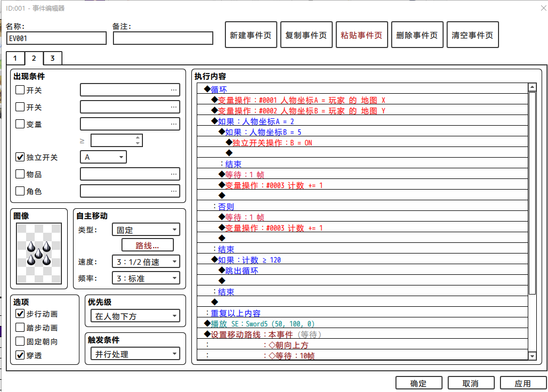Viewport: 548px width, 392px height.
Task: Select the 播放 SE：Sword5 command row
Action: [x=362, y=324]
